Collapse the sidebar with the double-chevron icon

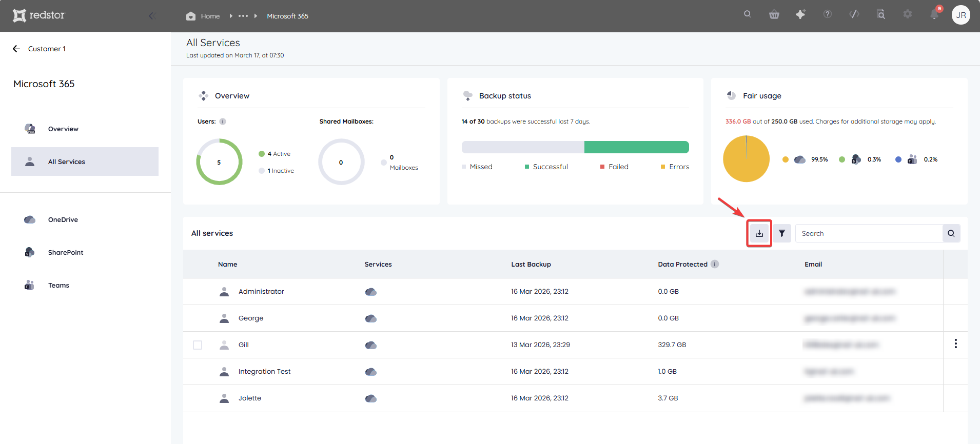[x=152, y=16]
